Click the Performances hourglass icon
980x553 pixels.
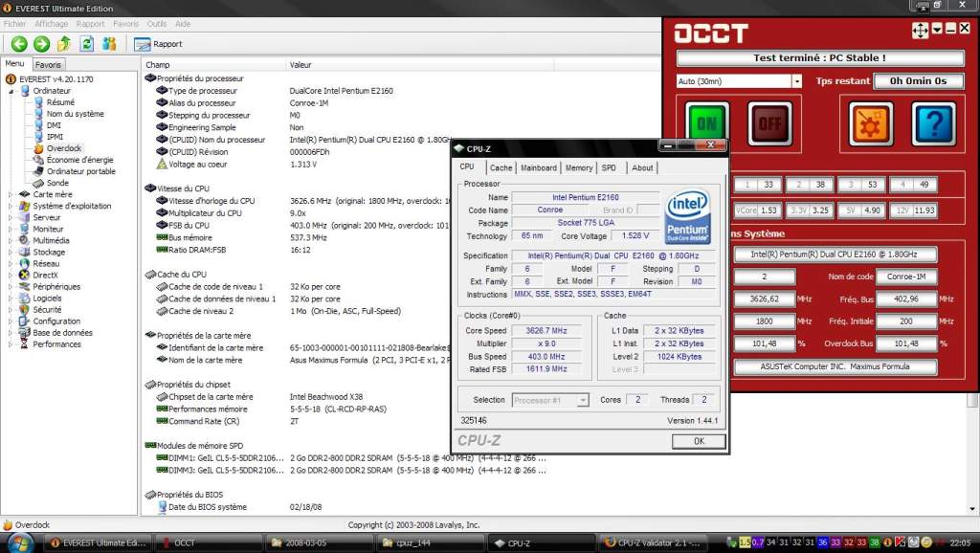pos(24,344)
